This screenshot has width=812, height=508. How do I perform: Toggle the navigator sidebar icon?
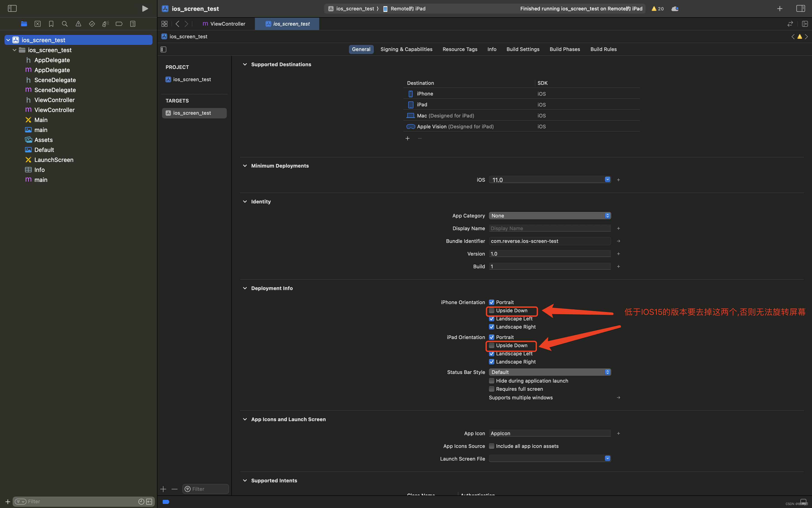tap(12, 8)
